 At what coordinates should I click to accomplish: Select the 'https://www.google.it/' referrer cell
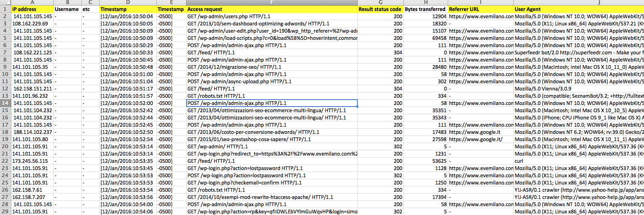pyautogui.click(x=480, y=139)
